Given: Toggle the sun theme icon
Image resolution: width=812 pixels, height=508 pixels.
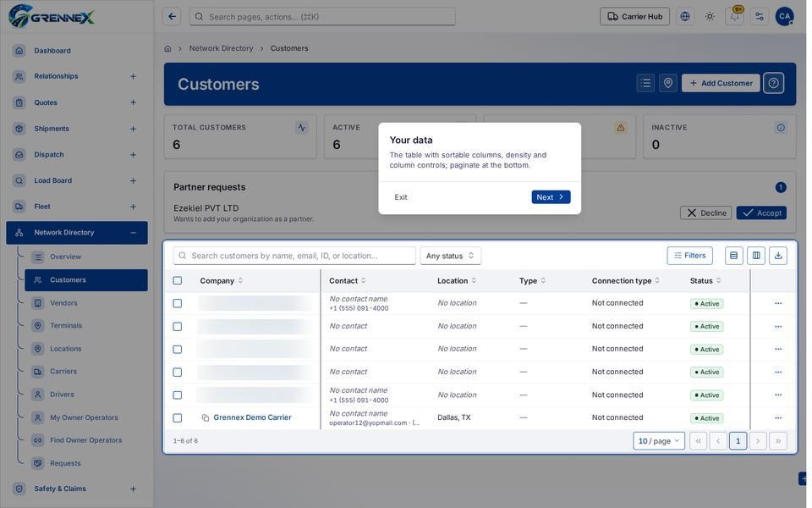Looking at the screenshot, I should pos(710,17).
